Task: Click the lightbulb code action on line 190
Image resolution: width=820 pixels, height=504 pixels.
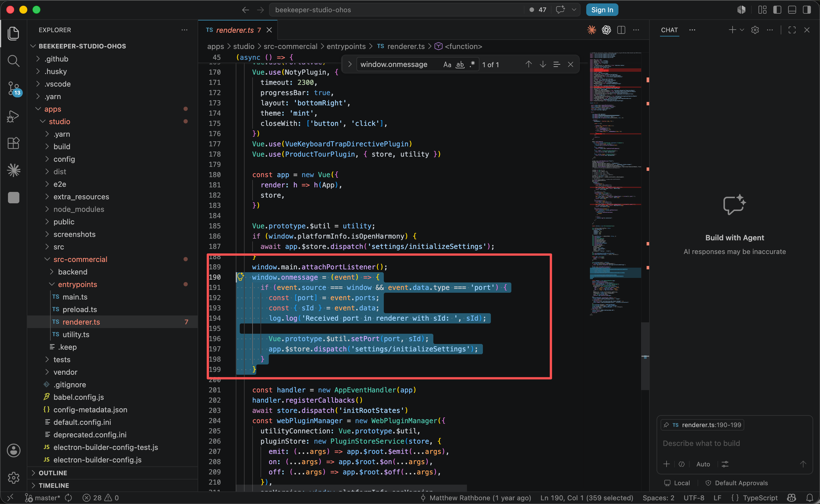Action: click(x=240, y=277)
